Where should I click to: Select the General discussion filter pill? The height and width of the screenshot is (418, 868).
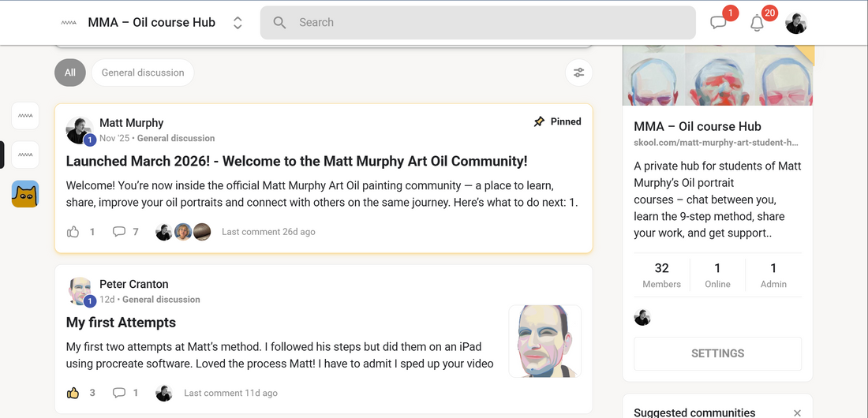[x=143, y=73]
